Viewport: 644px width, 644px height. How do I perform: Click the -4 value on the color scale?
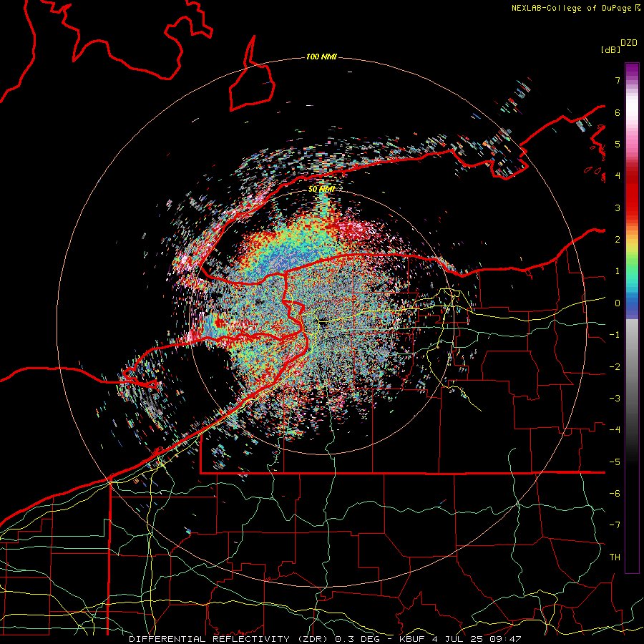point(615,430)
